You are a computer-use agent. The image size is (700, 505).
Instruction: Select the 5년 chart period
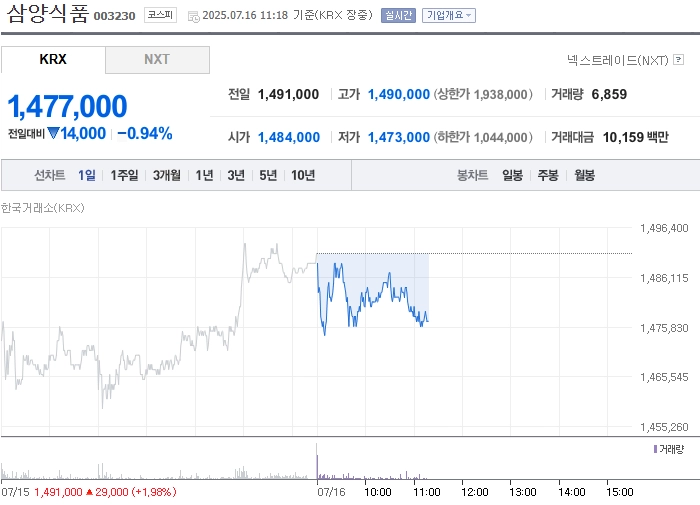[268, 175]
